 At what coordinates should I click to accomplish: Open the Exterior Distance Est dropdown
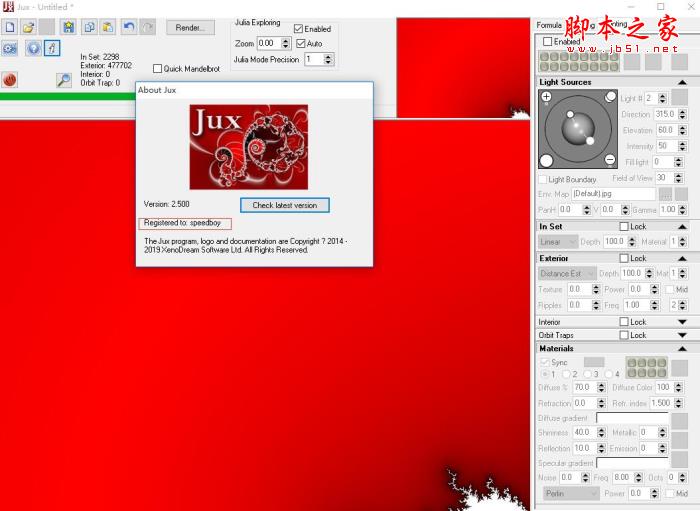(567, 274)
